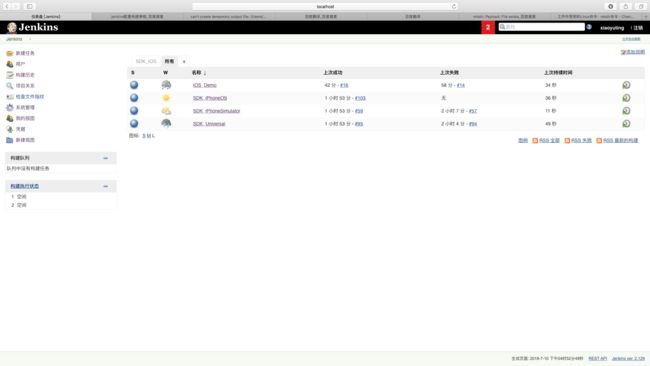Click the Jenkins breadcrumb link
Image resolution: width=650 pixels, height=366 pixels.
(x=14, y=39)
